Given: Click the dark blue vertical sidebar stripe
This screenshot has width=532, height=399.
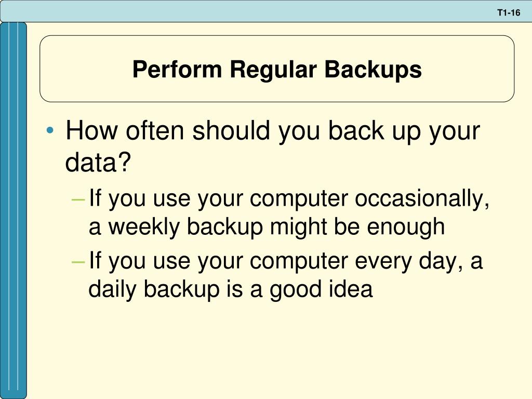Looking at the screenshot, I should pos(13,210).
